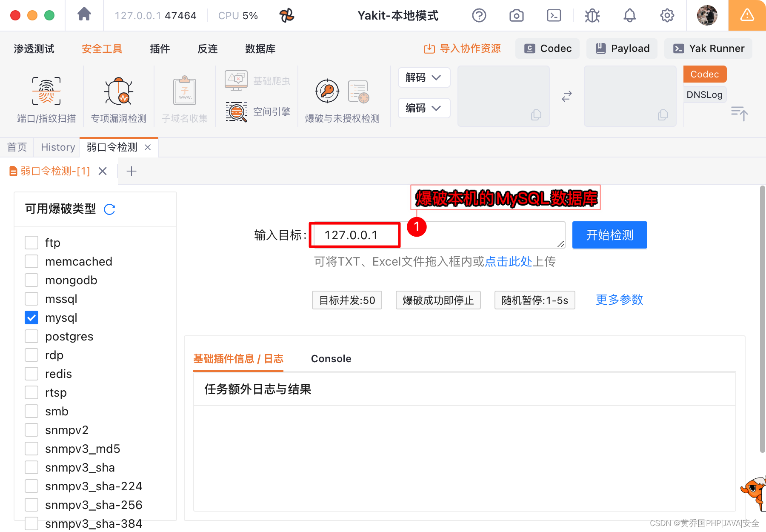Open the 数据库 menu
Viewport: 766px width, 532px height.
(260, 49)
